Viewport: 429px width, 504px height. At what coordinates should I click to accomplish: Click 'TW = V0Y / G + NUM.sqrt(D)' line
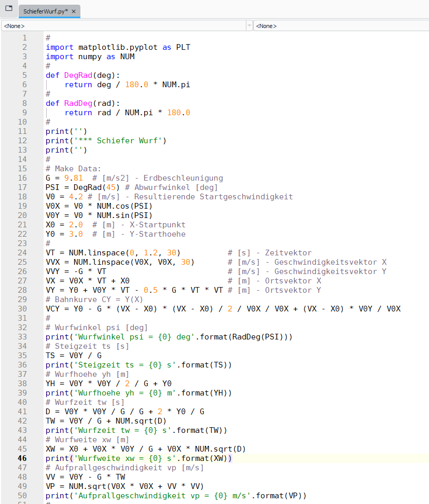106,421
